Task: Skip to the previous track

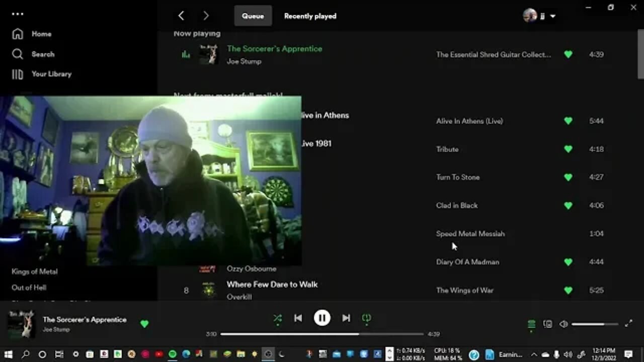Action: click(x=298, y=318)
